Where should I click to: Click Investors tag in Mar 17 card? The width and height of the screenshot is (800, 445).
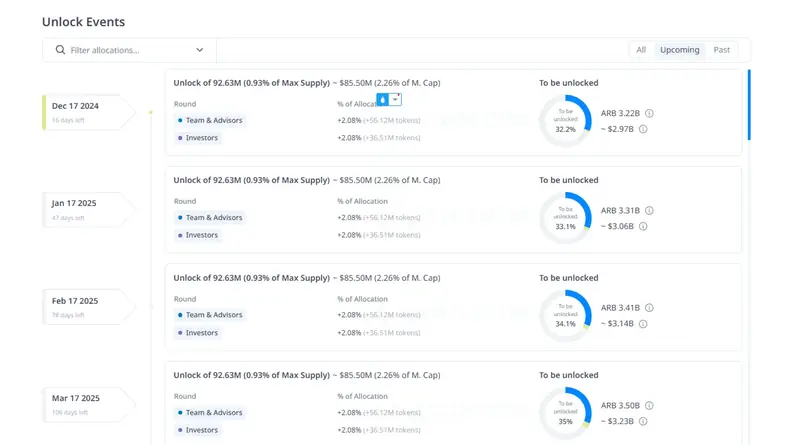point(198,430)
